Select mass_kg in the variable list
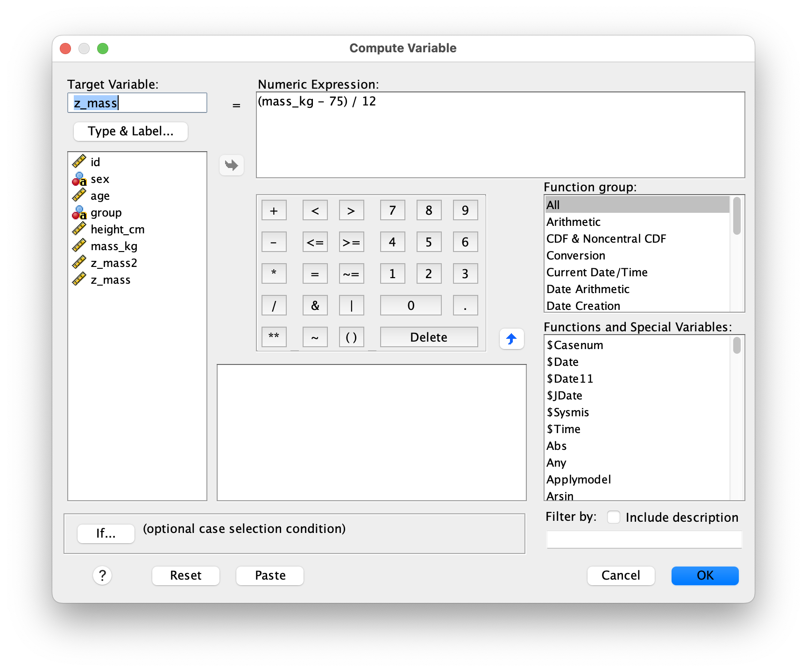This screenshot has height=672, width=807. [113, 246]
